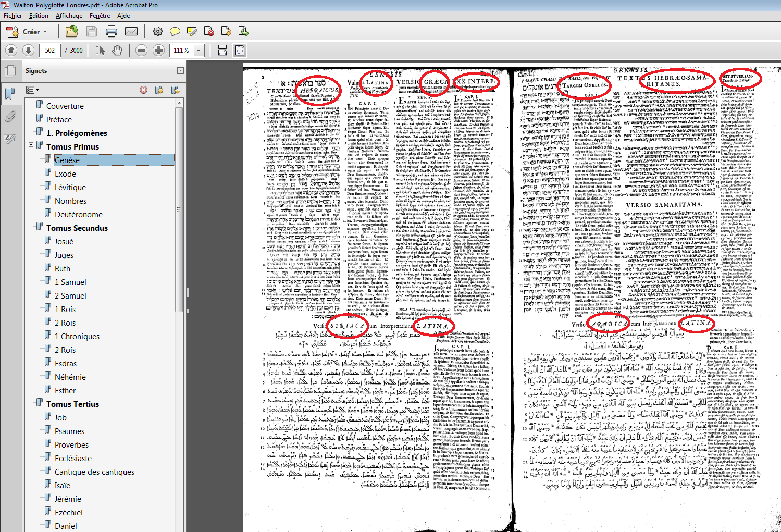Open the Edition menu

pos(39,16)
